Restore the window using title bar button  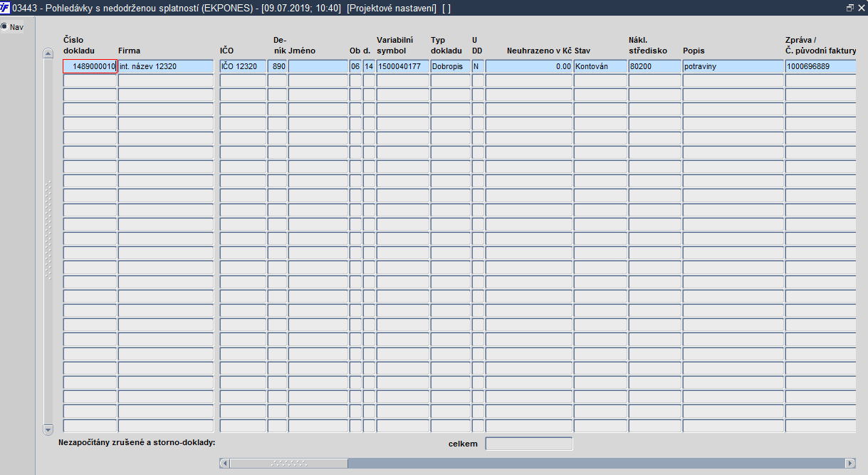[849, 8]
